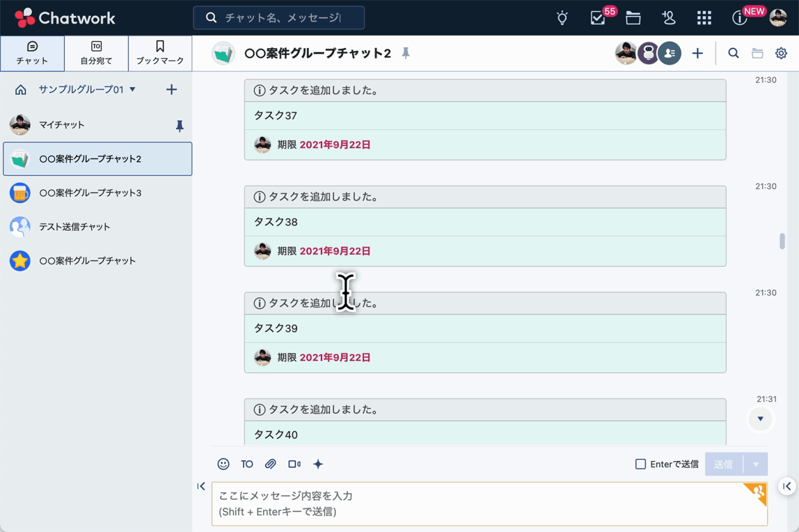Open the app grid menu
Viewport: 799px width, 532px height.
coord(704,18)
